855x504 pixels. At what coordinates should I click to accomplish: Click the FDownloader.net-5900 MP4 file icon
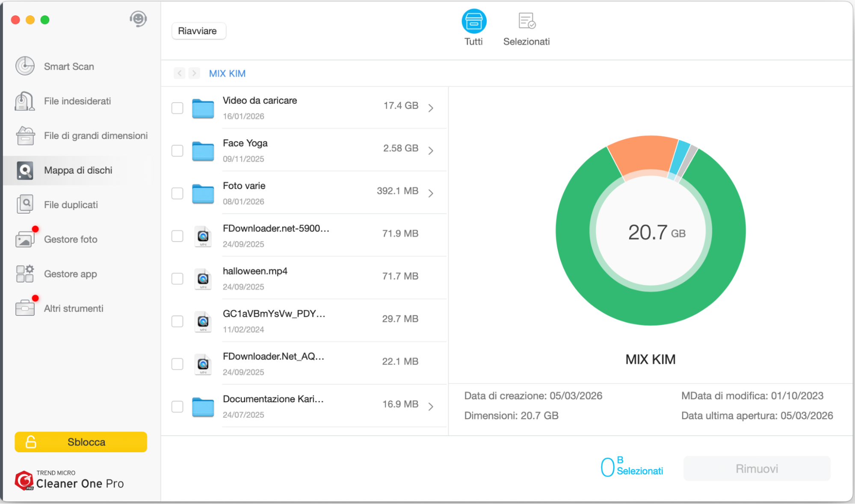pyautogui.click(x=203, y=236)
